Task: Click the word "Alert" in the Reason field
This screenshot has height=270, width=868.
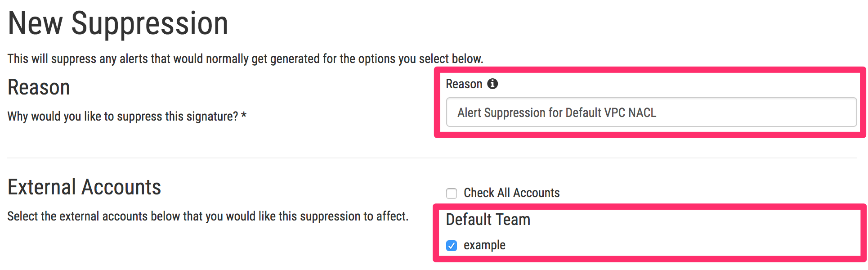Action: 469,112
